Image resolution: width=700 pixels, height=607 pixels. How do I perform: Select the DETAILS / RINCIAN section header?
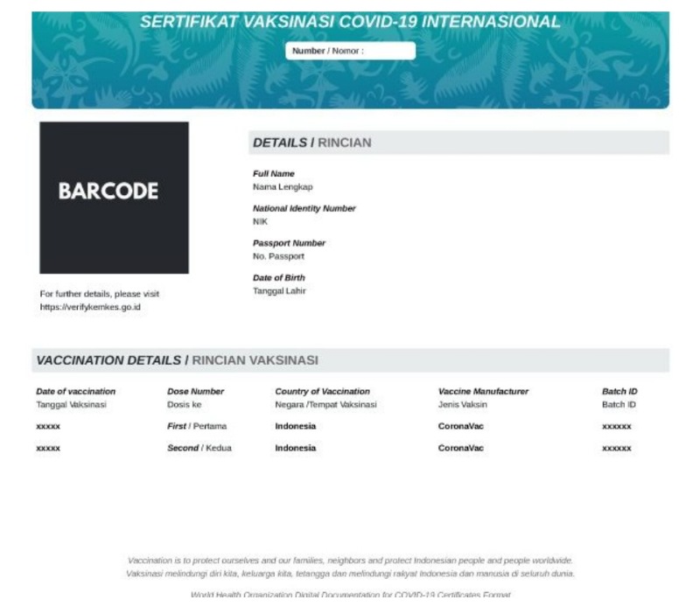point(458,143)
